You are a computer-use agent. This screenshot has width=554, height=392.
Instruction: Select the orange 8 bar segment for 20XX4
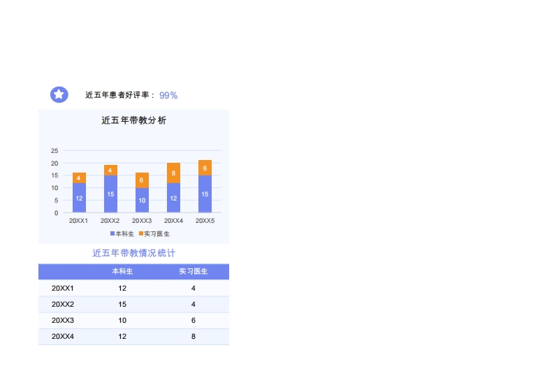coord(173,173)
